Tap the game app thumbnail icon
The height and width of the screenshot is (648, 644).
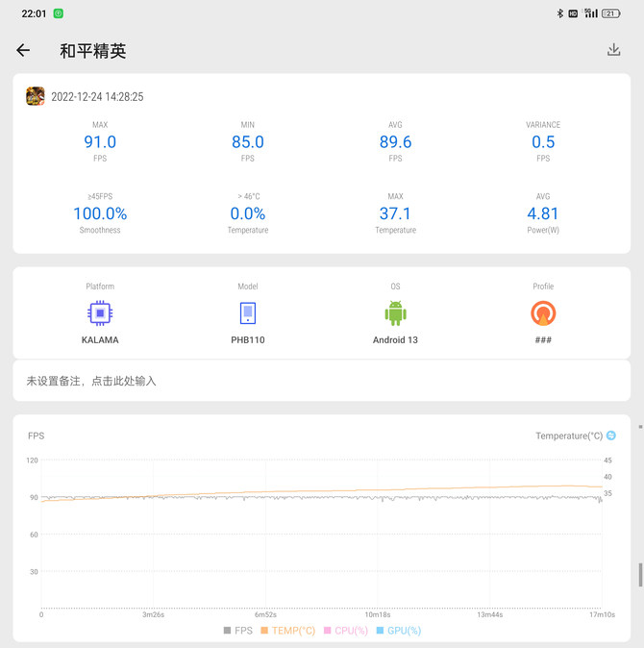tap(36, 96)
